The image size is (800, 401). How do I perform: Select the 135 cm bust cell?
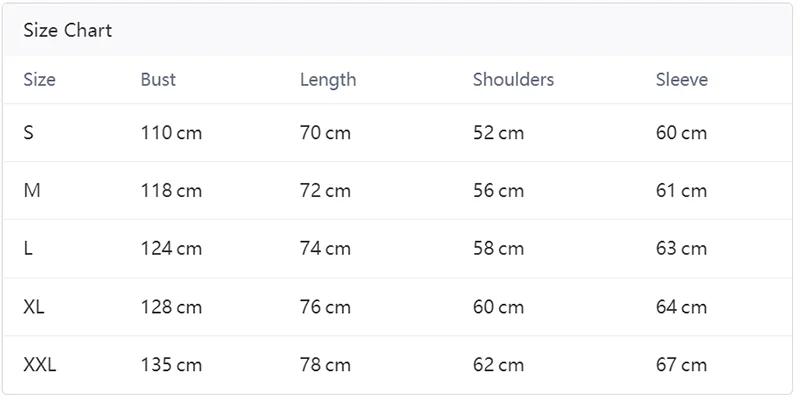[x=171, y=365]
